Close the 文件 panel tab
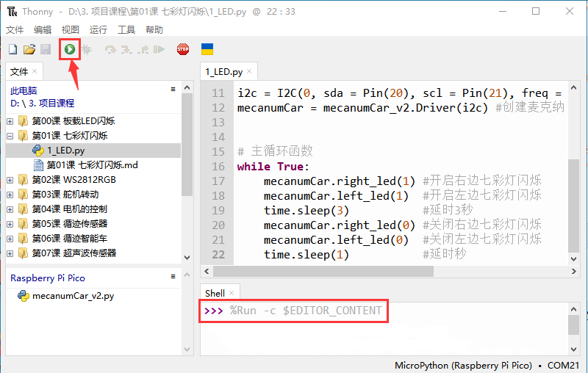Image resolution: width=588 pixels, height=373 pixels. pyautogui.click(x=35, y=71)
